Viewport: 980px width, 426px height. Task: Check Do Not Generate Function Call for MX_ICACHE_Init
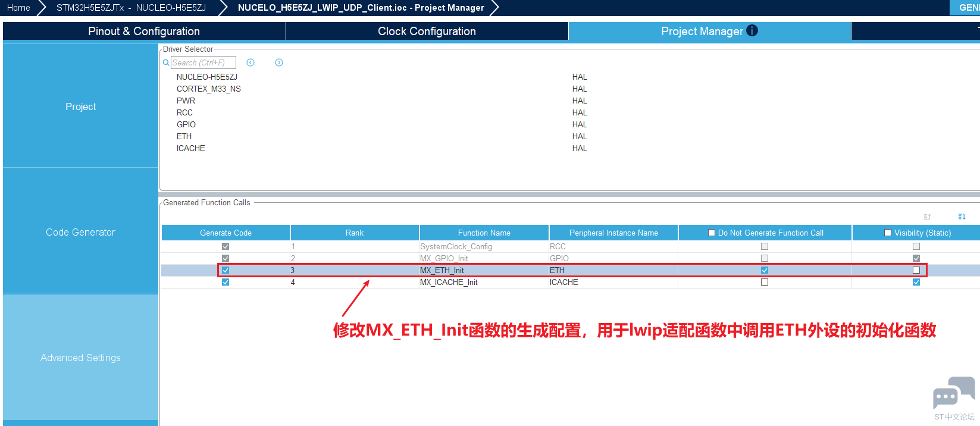[765, 282]
